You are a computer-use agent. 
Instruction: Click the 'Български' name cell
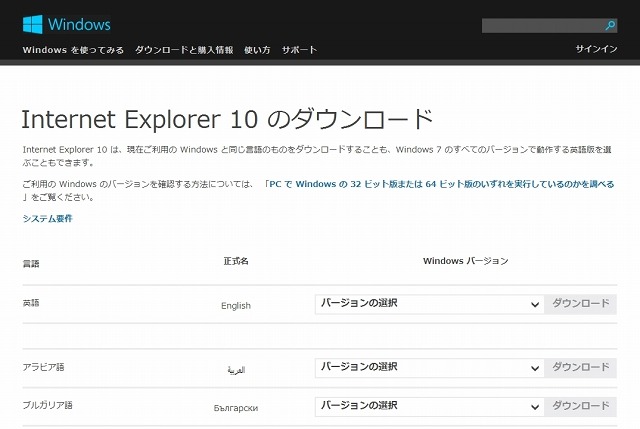pyautogui.click(x=236, y=408)
